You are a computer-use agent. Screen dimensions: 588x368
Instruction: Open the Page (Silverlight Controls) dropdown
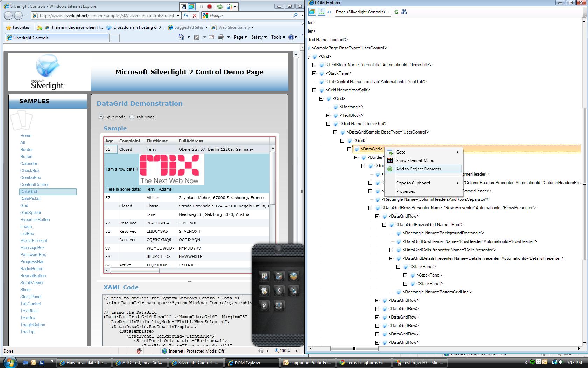pyautogui.click(x=363, y=12)
